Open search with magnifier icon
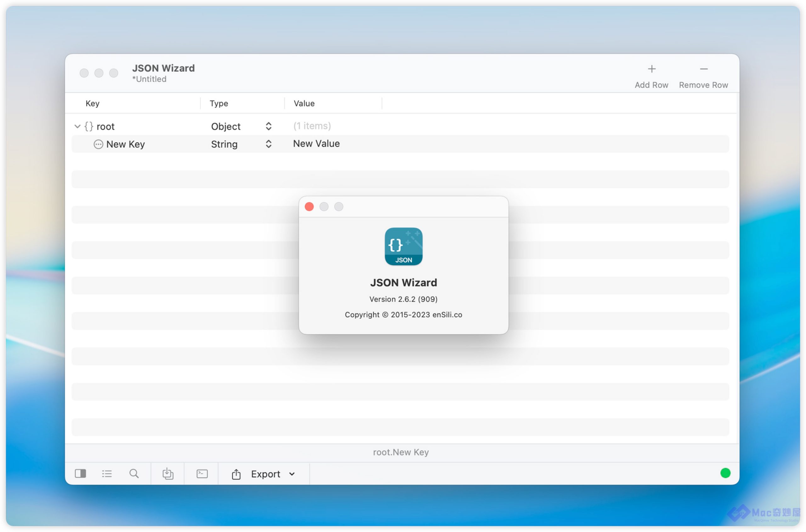 [134, 473]
